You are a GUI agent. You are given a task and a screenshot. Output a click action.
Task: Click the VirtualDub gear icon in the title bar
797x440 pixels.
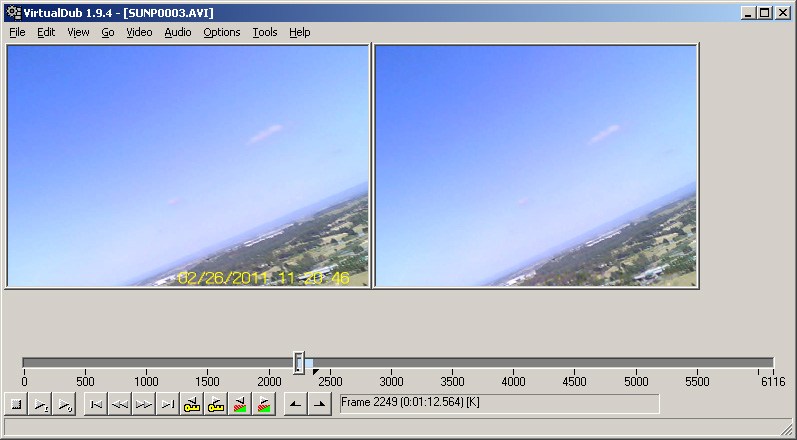[13, 12]
